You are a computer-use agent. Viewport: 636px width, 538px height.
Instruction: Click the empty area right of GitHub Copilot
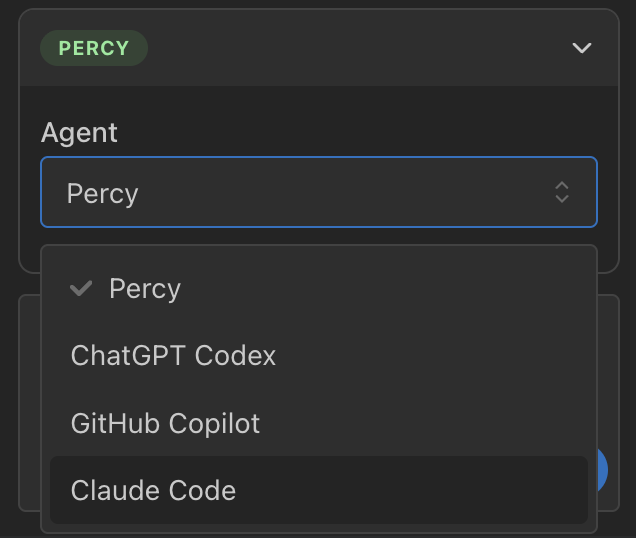click(x=430, y=423)
